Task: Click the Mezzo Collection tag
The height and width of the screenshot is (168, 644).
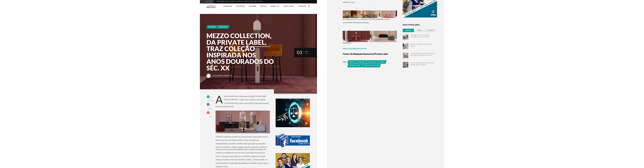Action: pos(371,66)
